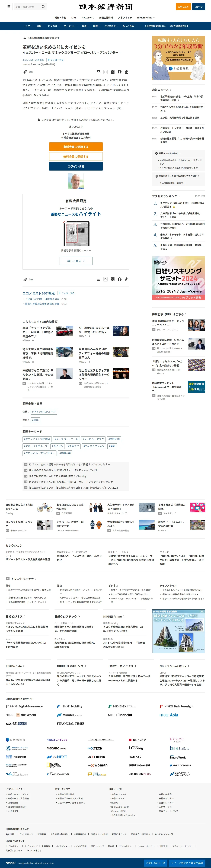Expand the トップ navigation dropdown

pyautogui.click(x=28, y=26)
